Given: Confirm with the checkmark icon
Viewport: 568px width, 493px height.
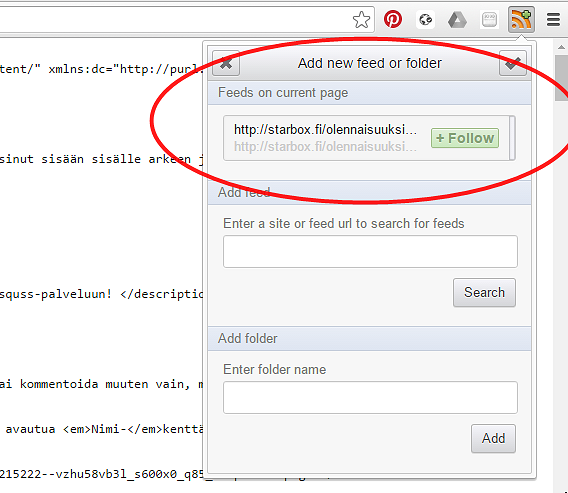Looking at the screenshot, I should pos(513,63).
